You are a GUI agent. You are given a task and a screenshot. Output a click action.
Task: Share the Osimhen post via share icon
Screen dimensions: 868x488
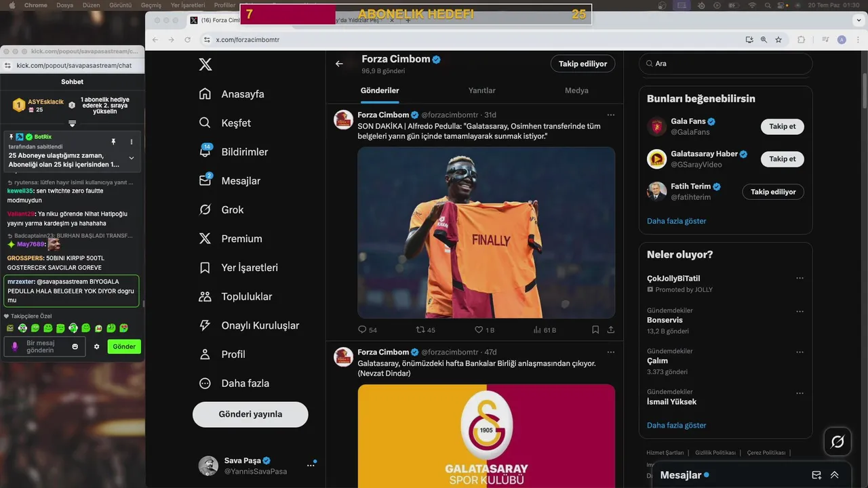[x=610, y=329]
